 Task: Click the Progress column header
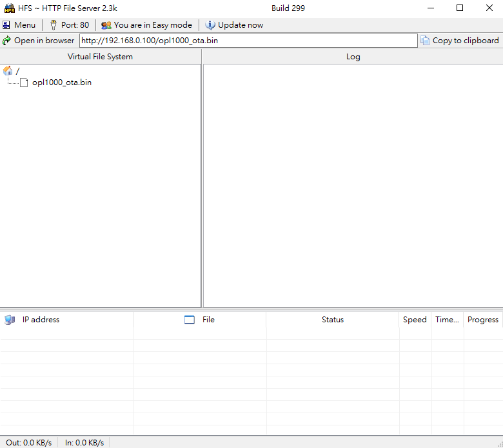[x=483, y=320]
